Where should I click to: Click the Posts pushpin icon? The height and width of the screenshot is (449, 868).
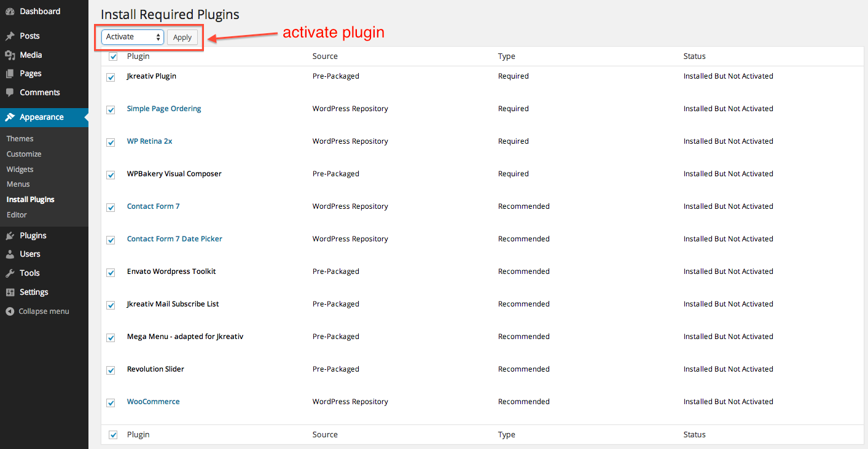click(10, 36)
